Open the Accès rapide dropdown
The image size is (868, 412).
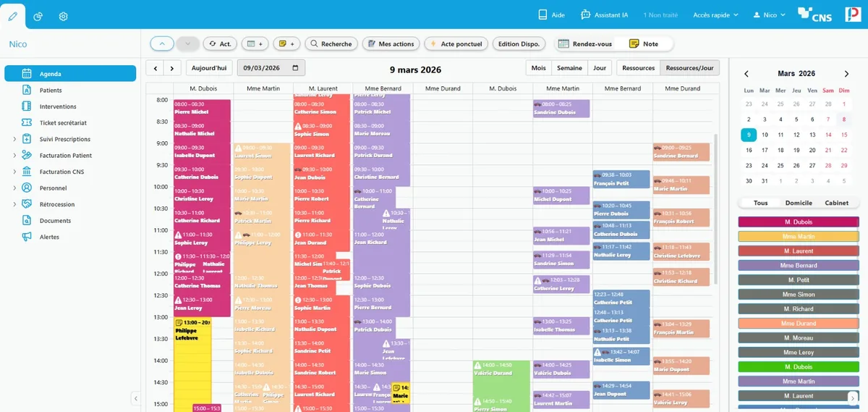[715, 14]
